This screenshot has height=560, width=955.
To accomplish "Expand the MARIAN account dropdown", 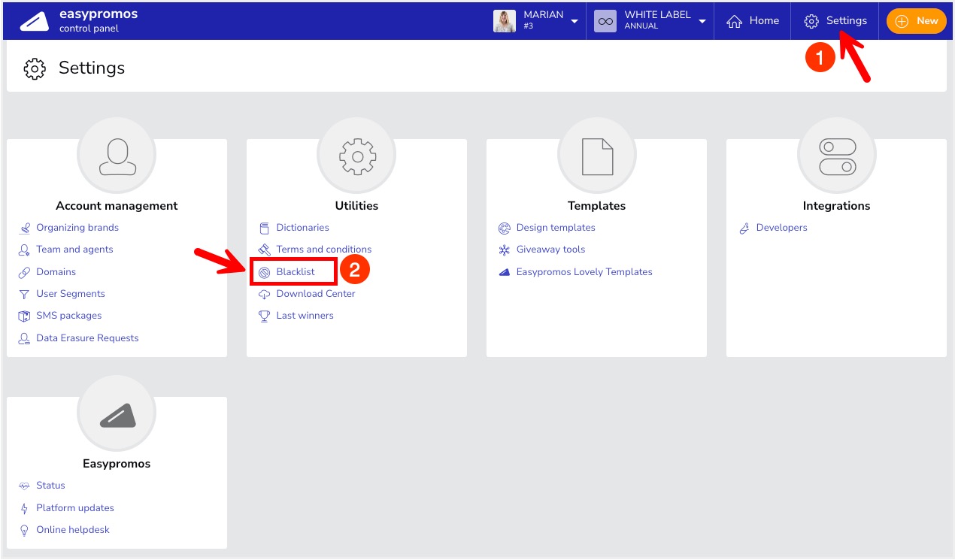I will coord(575,21).
